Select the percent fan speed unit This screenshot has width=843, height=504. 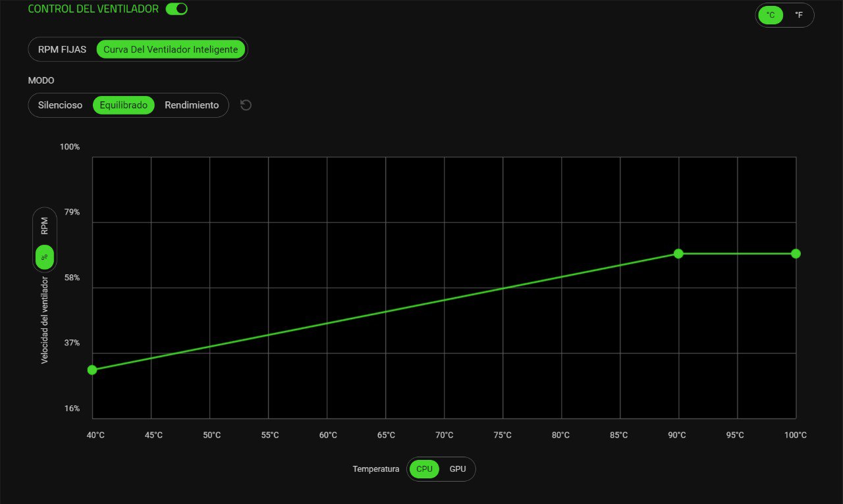click(x=45, y=257)
